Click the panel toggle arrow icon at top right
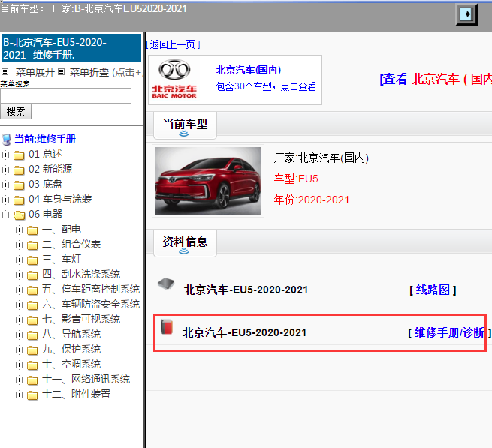Image resolution: width=492 pixels, height=448 pixels. (466, 14)
